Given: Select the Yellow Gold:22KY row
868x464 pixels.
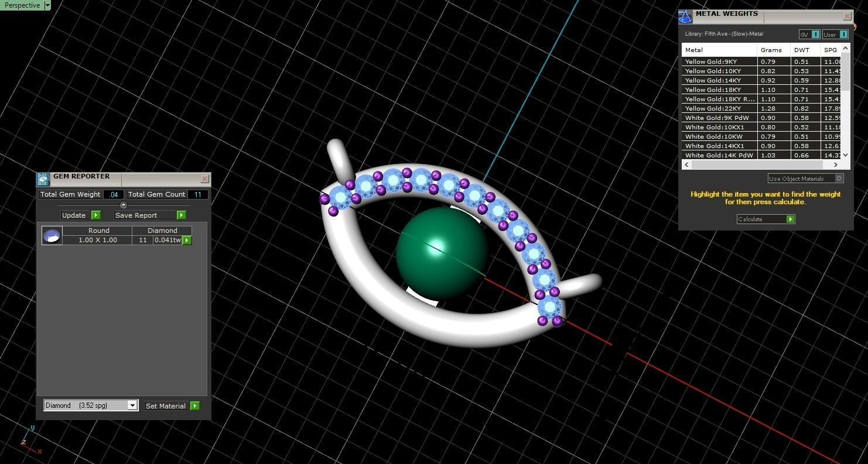Looking at the screenshot, I should pos(761,108).
